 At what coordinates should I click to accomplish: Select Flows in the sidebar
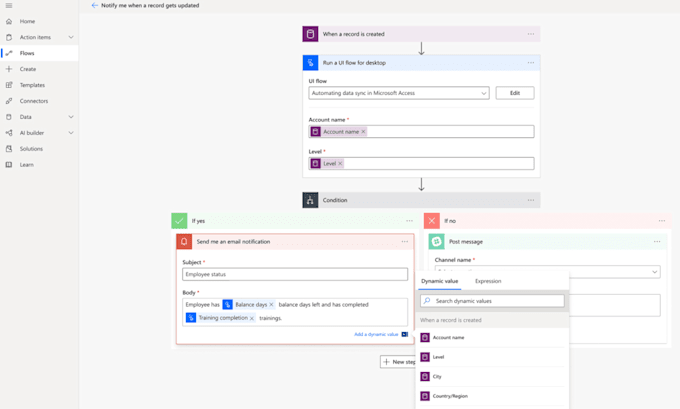pos(27,53)
